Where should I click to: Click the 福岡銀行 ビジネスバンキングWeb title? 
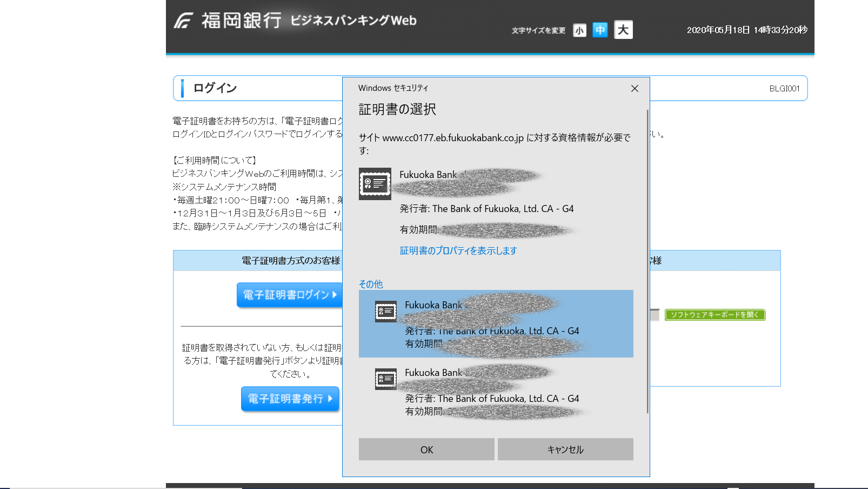309,21
